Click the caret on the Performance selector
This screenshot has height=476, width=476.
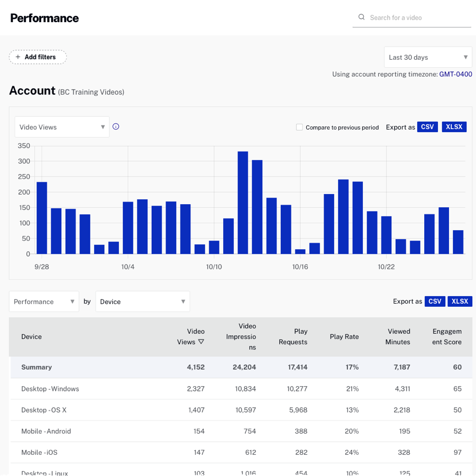tap(73, 301)
